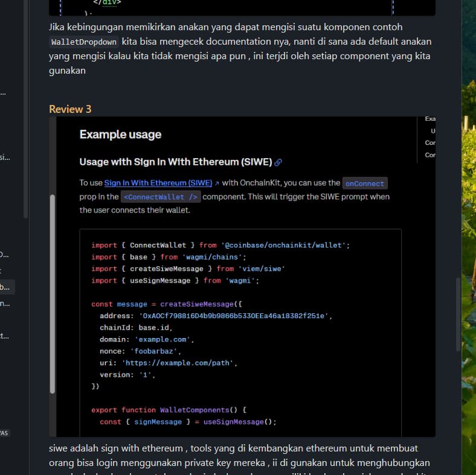Click the WalletComponents function name
Viewport: 476px width, 475px height.
click(x=195, y=410)
